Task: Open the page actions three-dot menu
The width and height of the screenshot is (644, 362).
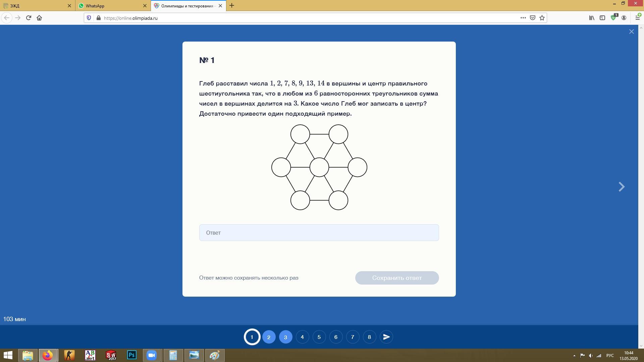Action: pos(523,18)
